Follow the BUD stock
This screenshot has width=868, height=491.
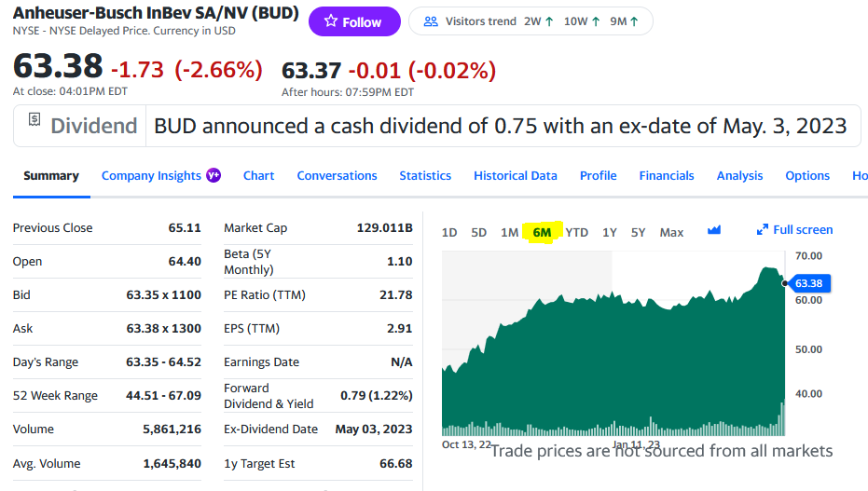pos(354,21)
